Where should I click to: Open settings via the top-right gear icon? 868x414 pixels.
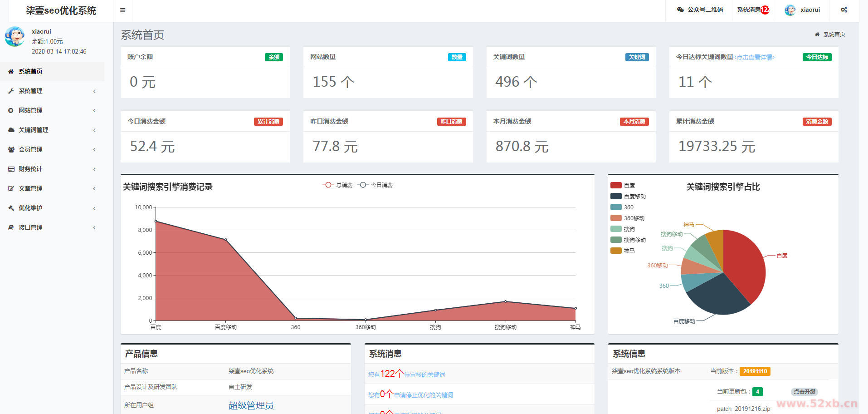pos(844,10)
